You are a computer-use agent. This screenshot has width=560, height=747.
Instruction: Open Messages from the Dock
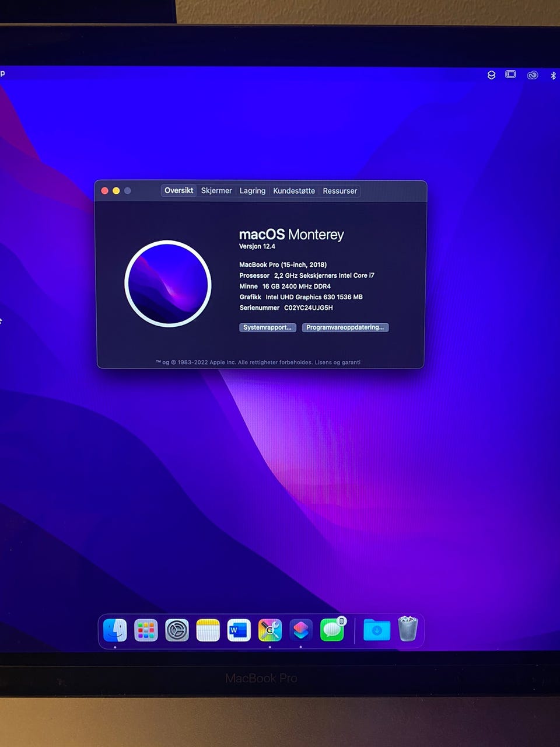(x=332, y=630)
